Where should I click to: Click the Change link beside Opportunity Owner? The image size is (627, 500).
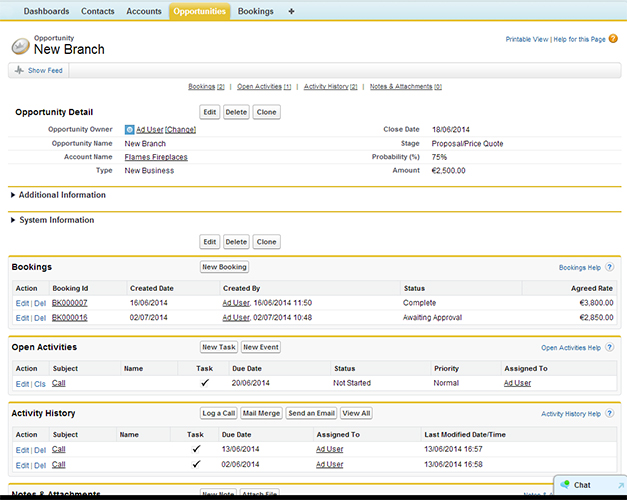[181, 129]
